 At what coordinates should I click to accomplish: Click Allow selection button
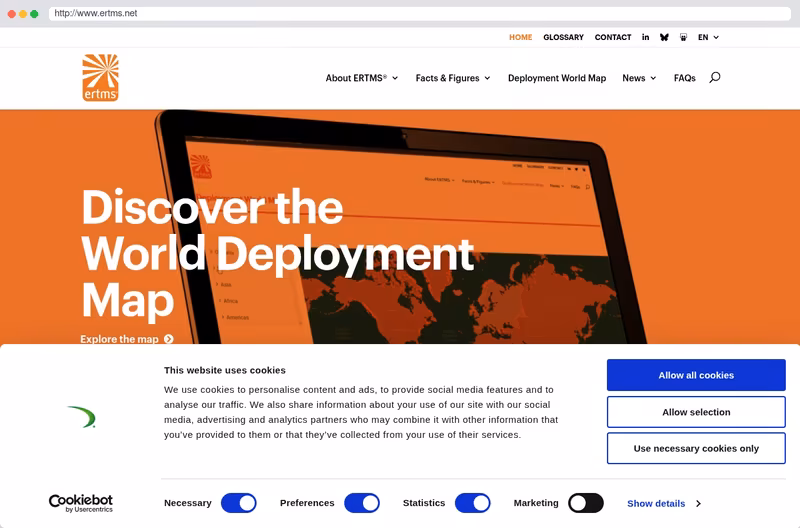click(x=696, y=412)
